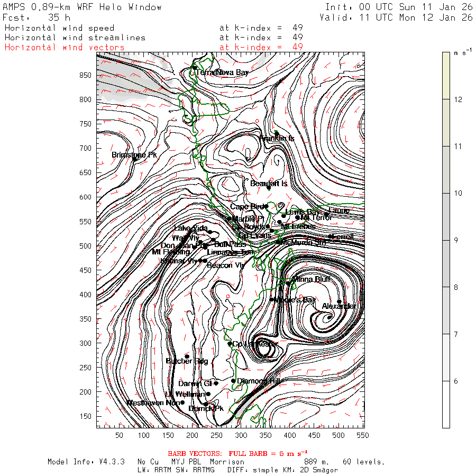The image size is (476, 476).
Task: Select the Alexander station dot
Action: point(340,301)
